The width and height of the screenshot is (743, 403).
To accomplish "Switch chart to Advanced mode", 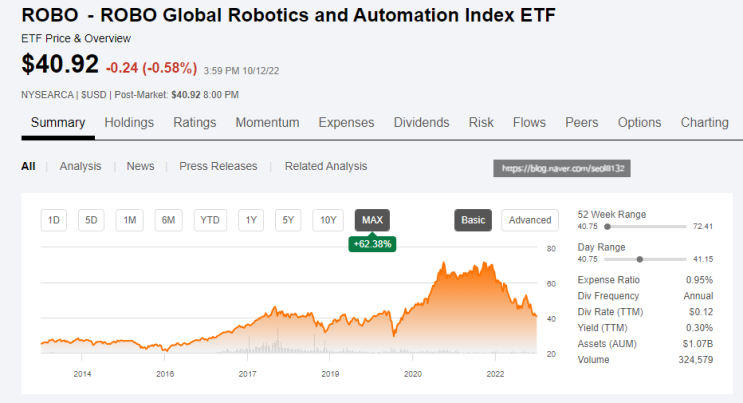I will [530, 220].
